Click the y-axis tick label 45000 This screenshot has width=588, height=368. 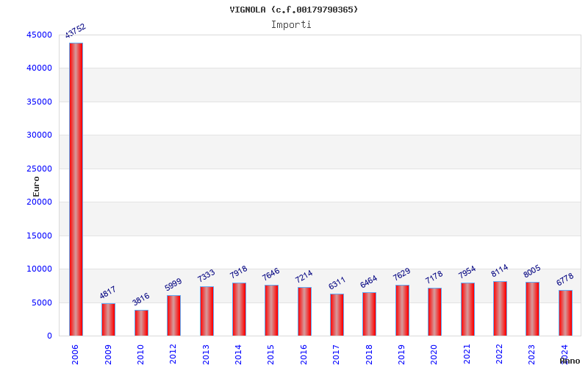coord(40,35)
